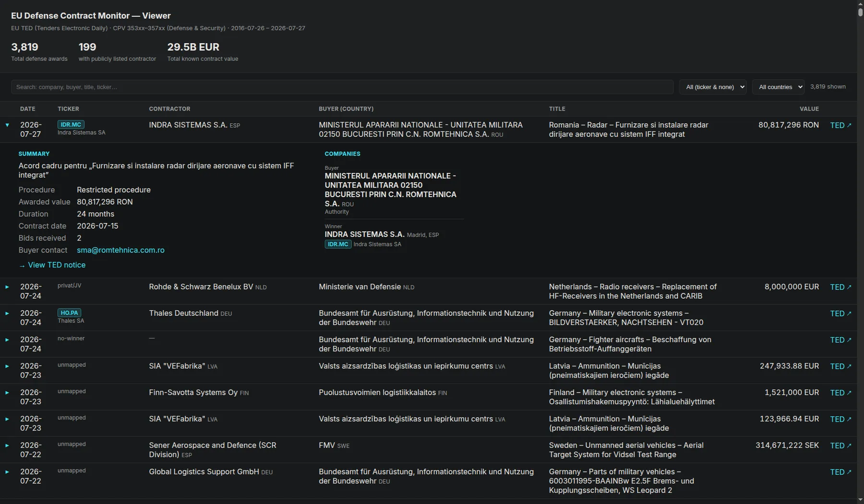The image size is (864, 504).
Task: Click the DATE column header
Action: tap(27, 109)
